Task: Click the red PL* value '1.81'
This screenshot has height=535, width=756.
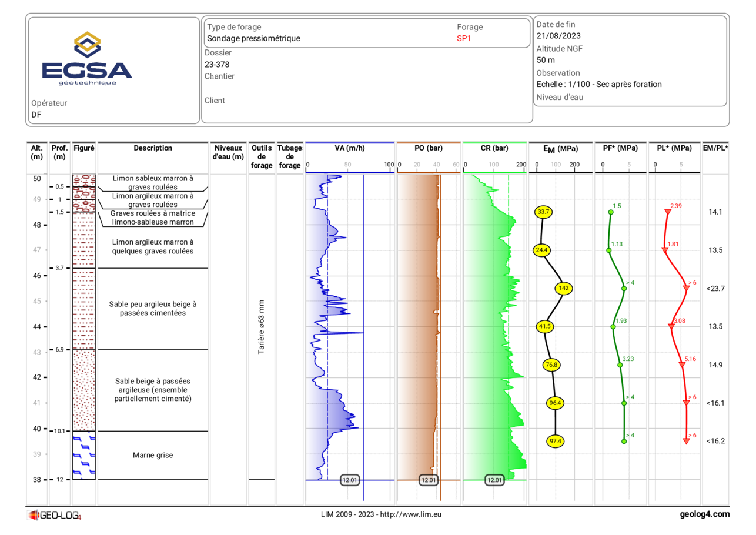Action: click(x=673, y=244)
